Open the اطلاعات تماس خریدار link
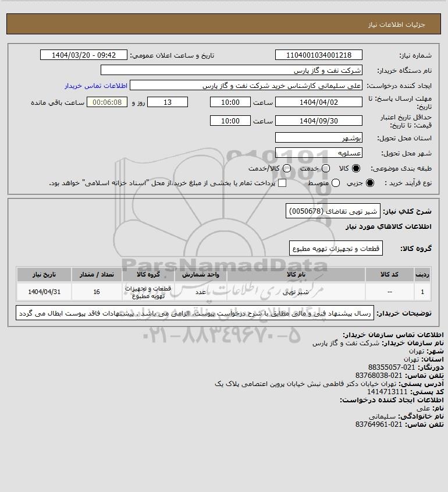This screenshot has width=448, height=492. [x=96, y=86]
